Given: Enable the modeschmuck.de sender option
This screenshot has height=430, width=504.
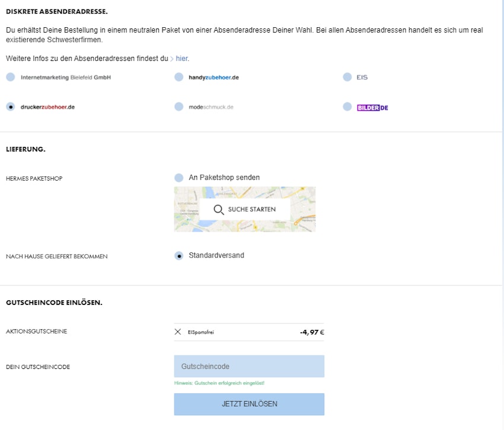Looking at the screenshot, I should (x=178, y=107).
